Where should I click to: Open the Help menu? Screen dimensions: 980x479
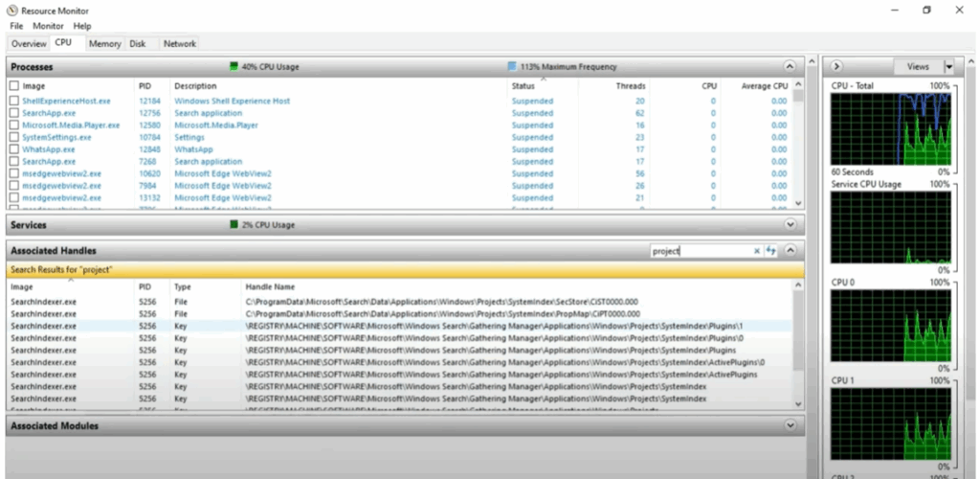pos(82,26)
